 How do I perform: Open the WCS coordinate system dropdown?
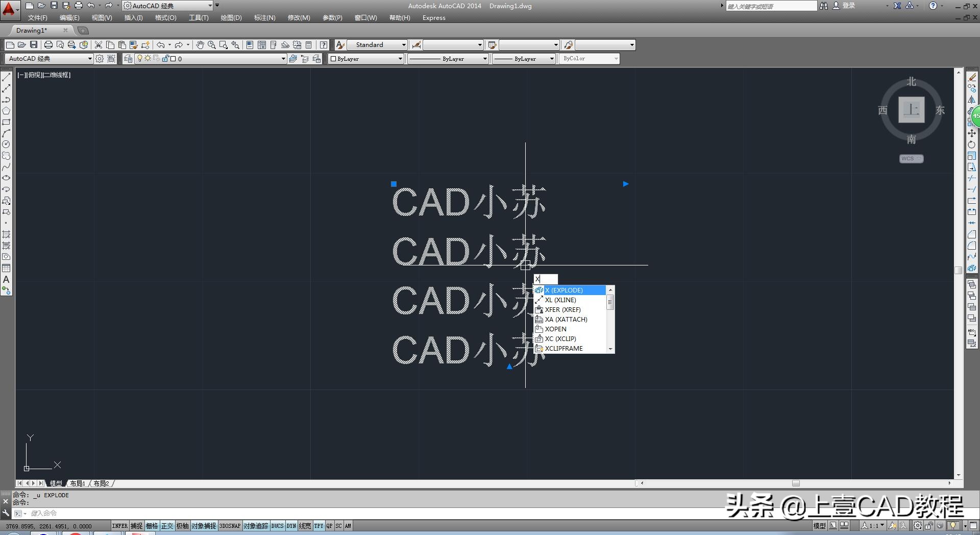pos(911,159)
